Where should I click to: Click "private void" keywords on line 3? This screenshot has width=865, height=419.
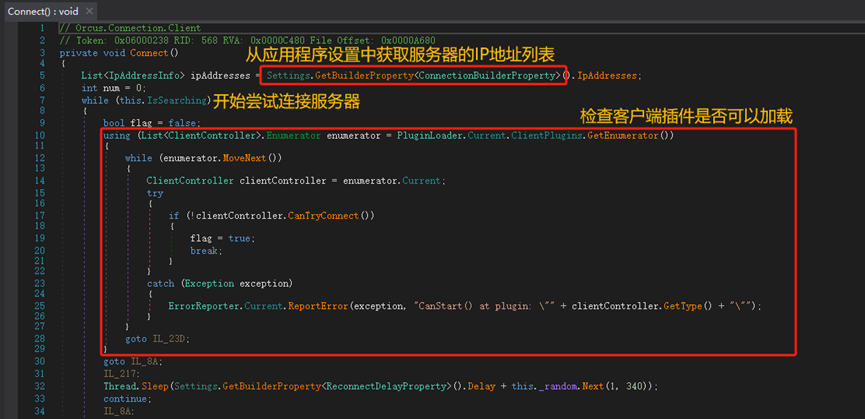92,53
